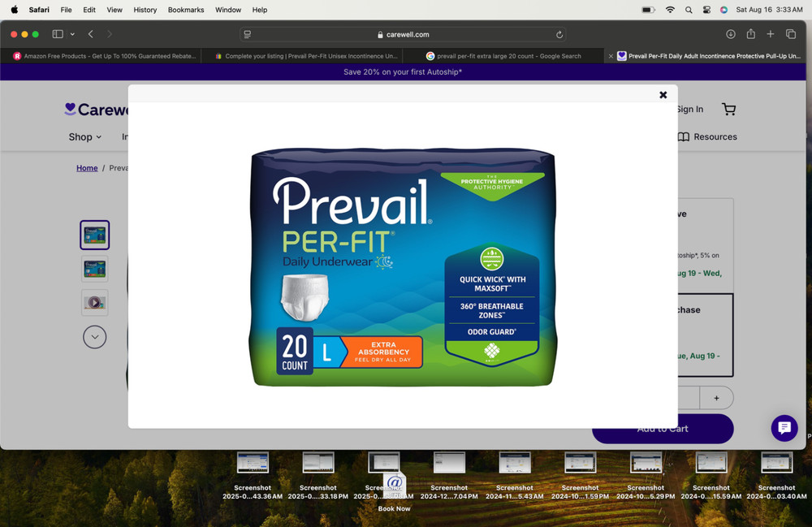Open Safari menu in menu bar
The width and height of the screenshot is (812, 527).
pos(39,9)
